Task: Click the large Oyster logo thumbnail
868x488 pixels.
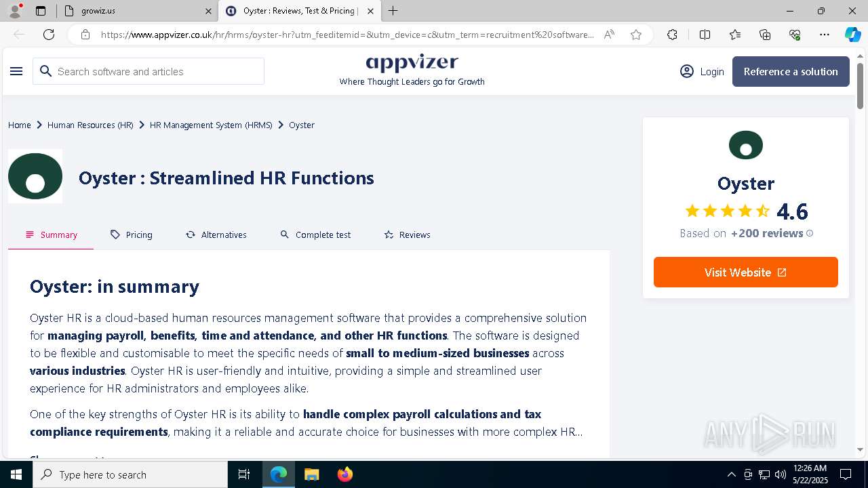Action: click(x=35, y=176)
